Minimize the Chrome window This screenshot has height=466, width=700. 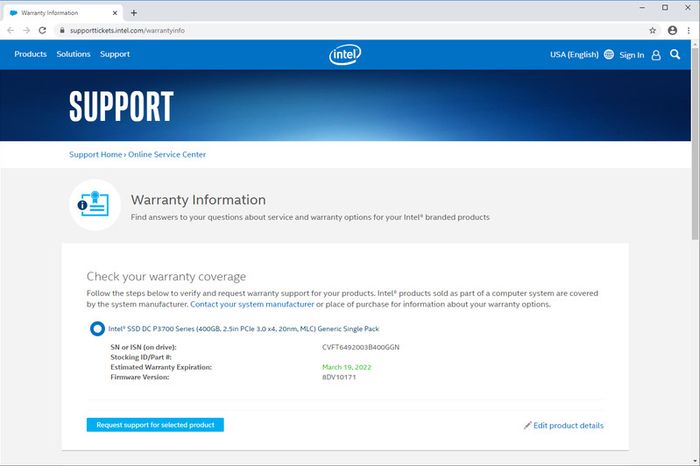point(642,8)
